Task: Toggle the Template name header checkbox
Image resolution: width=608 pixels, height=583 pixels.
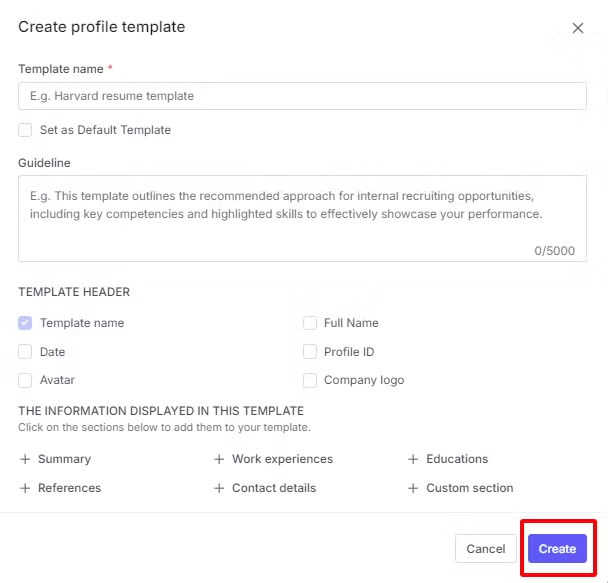Action: (x=25, y=323)
